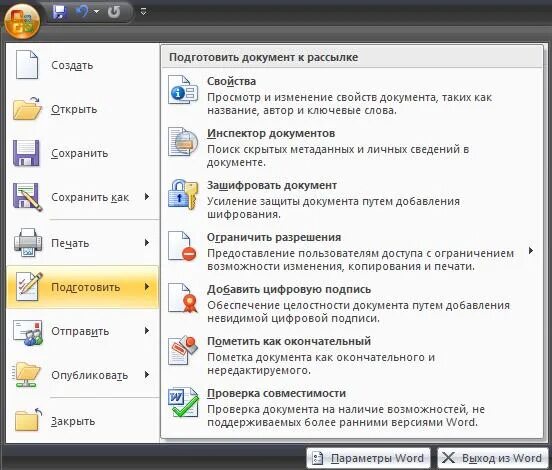The width and height of the screenshot is (552, 470).
Task: Select the Печать menu item
Action: (83, 243)
